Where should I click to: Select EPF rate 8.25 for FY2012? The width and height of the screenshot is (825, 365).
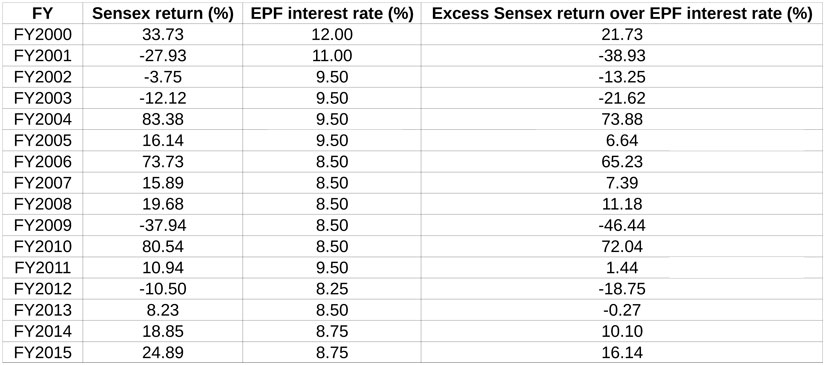[x=331, y=289]
